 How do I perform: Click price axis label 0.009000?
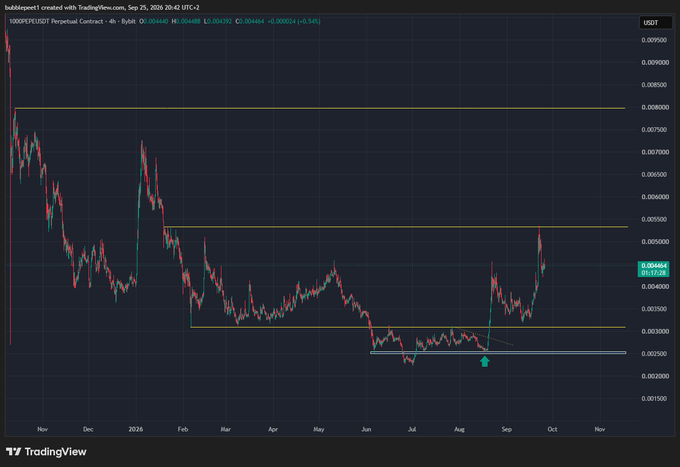pyautogui.click(x=654, y=62)
